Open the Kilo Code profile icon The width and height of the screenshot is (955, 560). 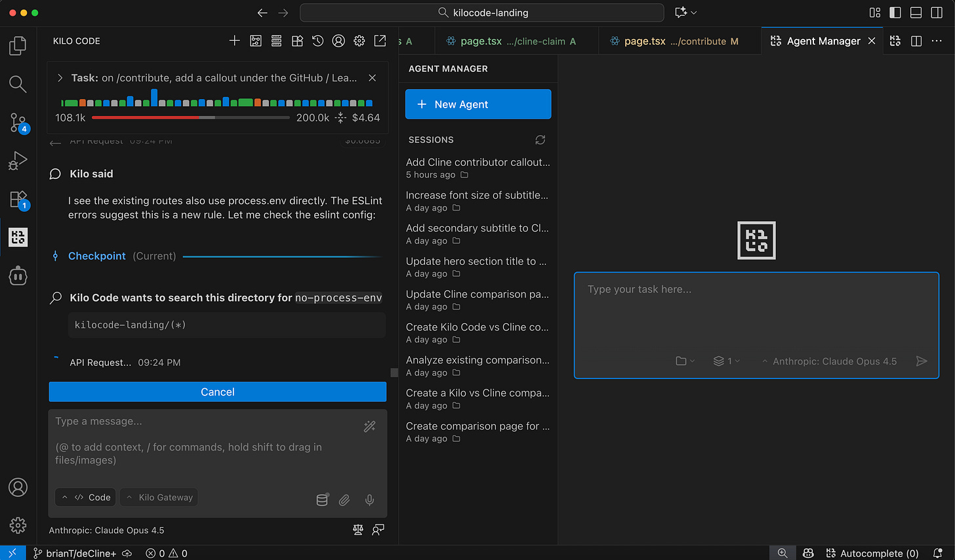(338, 41)
